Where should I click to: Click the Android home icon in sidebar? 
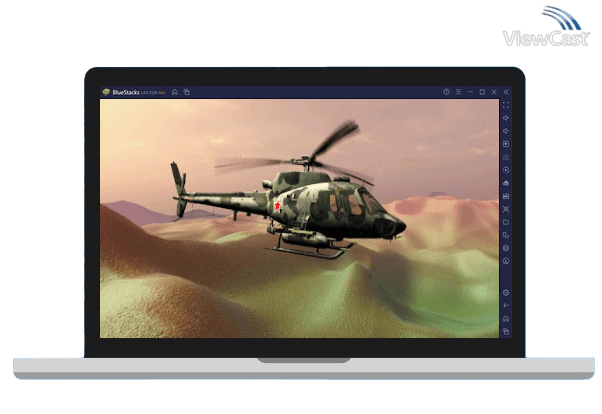coord(506,319)
